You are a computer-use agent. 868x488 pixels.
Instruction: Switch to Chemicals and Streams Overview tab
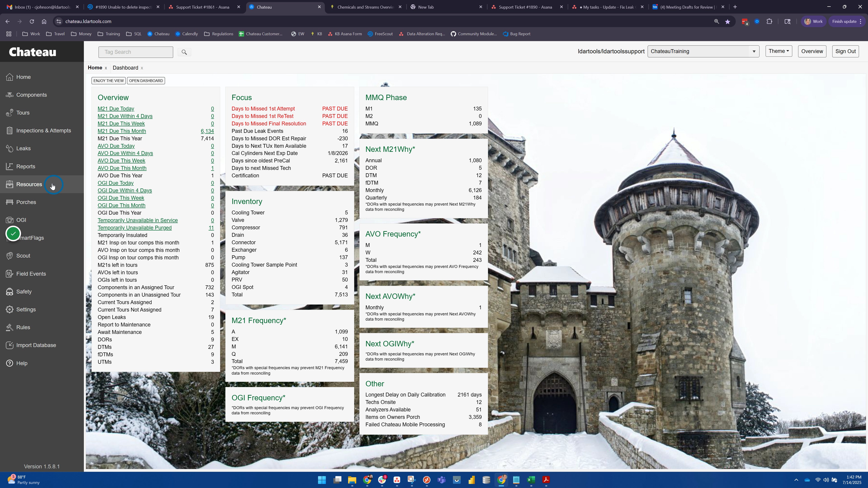(x=366, y=7)
